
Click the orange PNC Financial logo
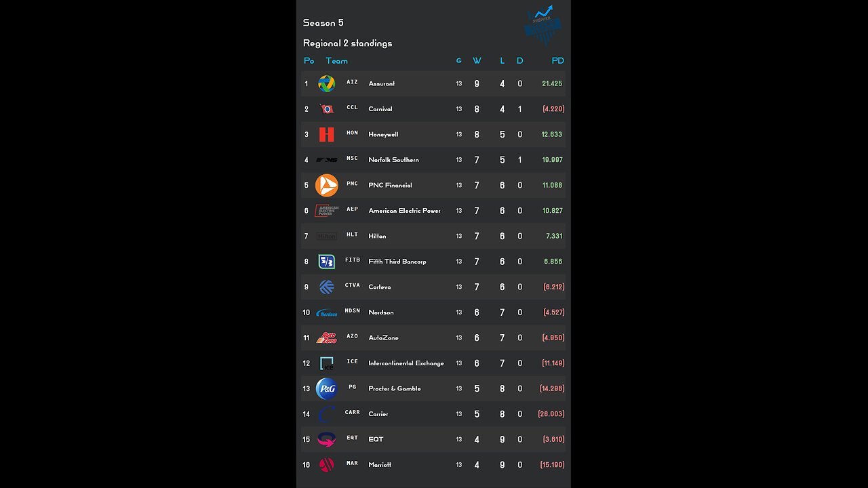[x=326, y=185]
